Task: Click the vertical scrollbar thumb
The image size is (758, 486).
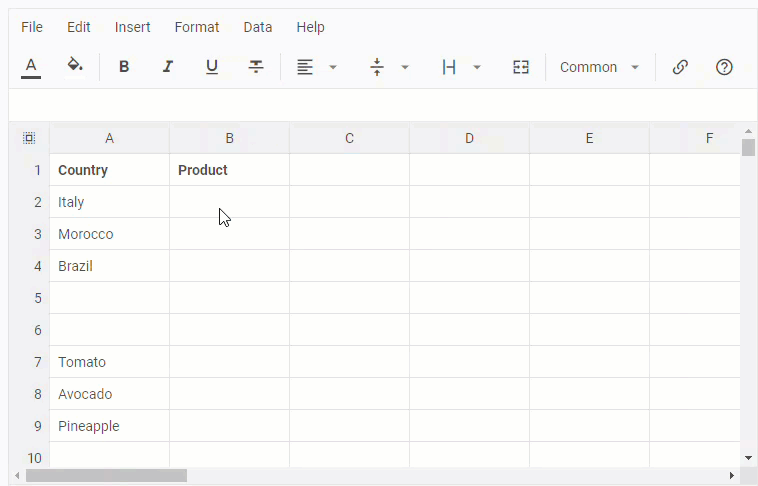Action: click(x=748, y=147)
